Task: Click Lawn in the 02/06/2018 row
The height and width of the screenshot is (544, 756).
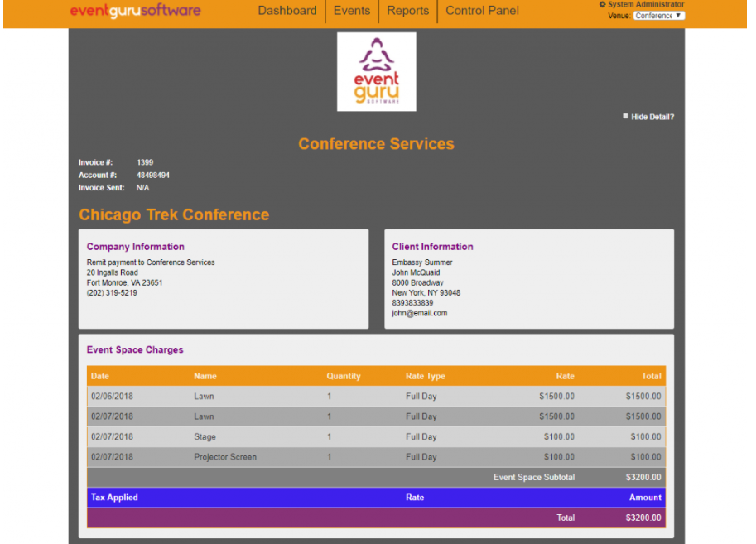Action: click(204, 397)
